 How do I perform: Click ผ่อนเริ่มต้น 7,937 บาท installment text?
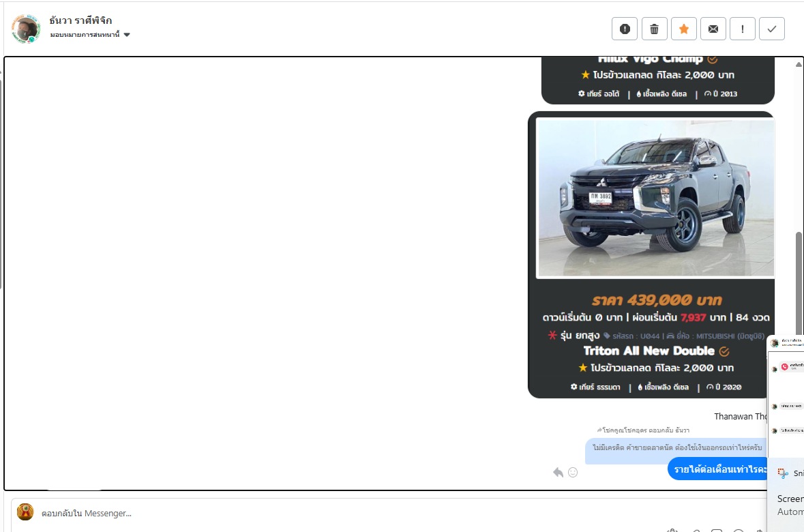(679, 318)
